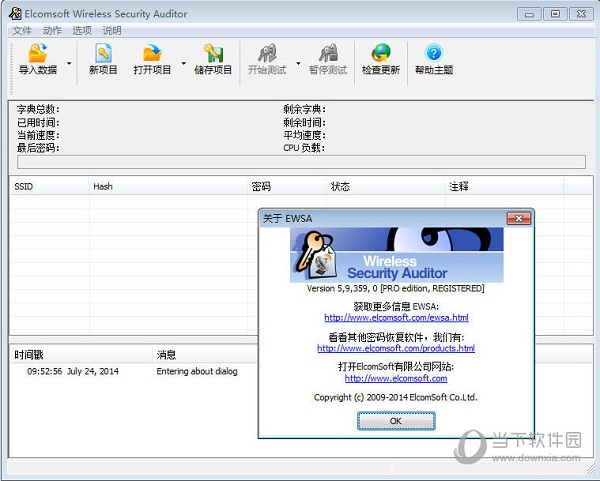The image size is (600, 481).
Task: Click the empty progress bar under 最后密码
Action: tap(301, 161)
